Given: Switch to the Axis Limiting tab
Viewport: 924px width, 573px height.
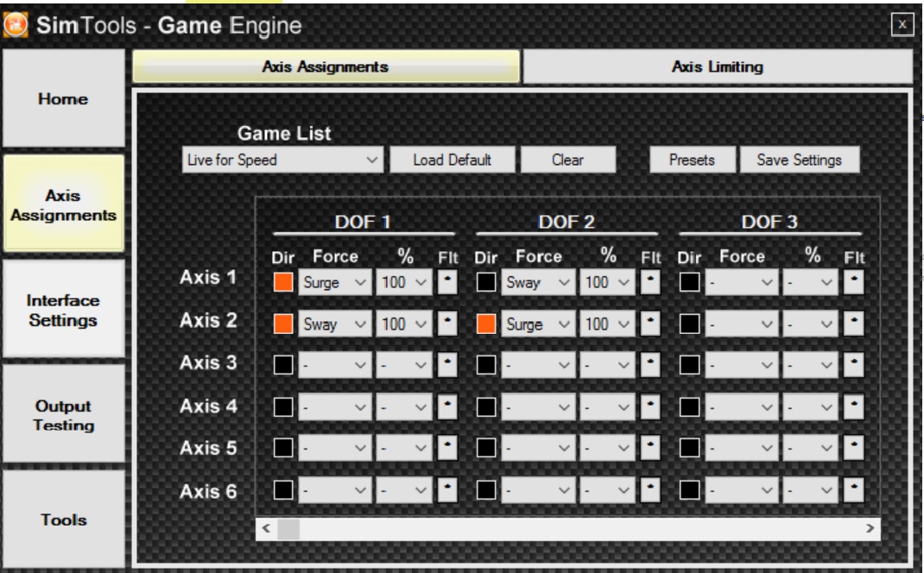Looking at the screenshot, I should tap(717, 66).
